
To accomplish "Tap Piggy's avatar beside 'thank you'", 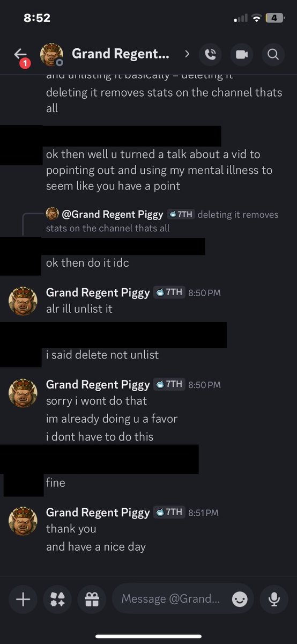I will pyautogui.click(x=23, y=521).
